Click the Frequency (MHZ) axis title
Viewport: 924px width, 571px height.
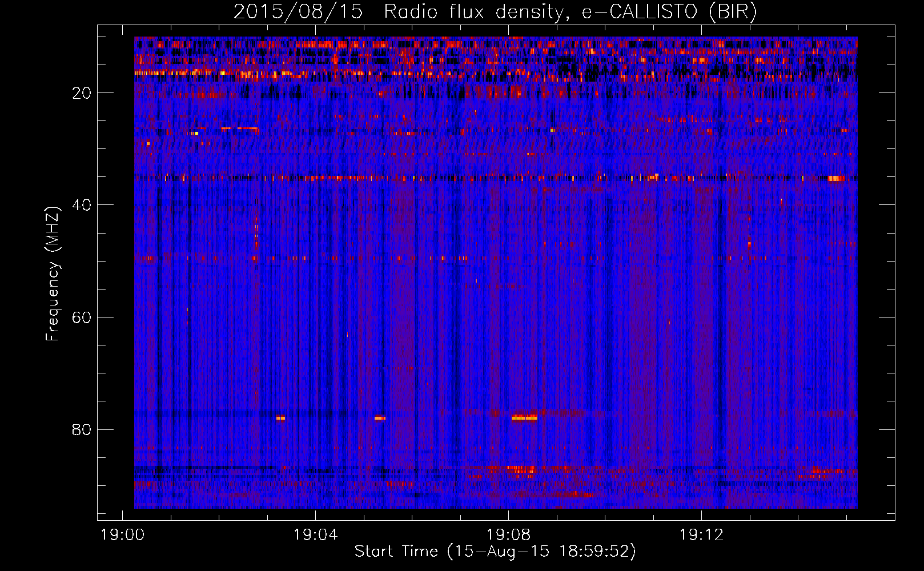click(53, 274)
